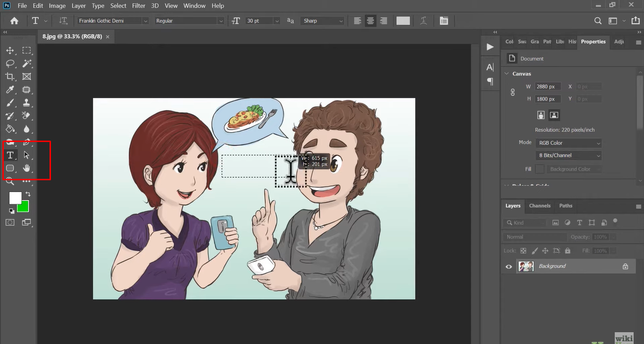Viewport: 644px width, 344px height.
Task: Open the Character and Paragraph panels
Action: (x=443, y=21)
